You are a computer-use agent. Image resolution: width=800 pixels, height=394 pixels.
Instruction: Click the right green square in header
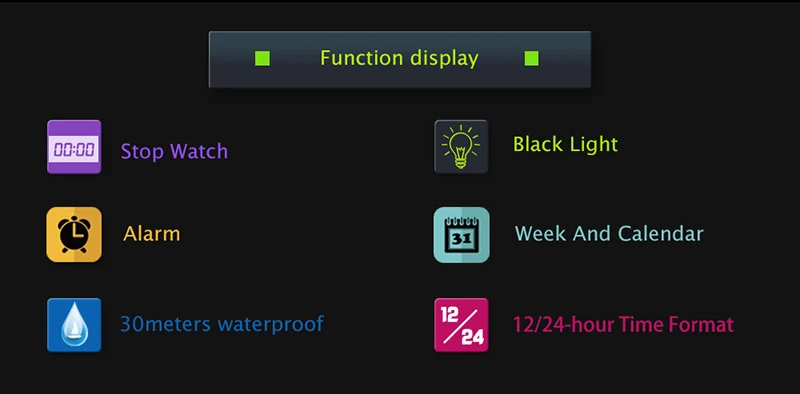pyautogui.click(x=531, y=59)
